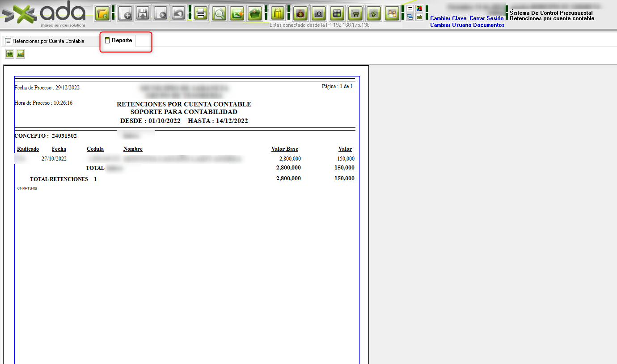
Task: Click the small Excel export icon below the tabs
Action: coord(20,54)
